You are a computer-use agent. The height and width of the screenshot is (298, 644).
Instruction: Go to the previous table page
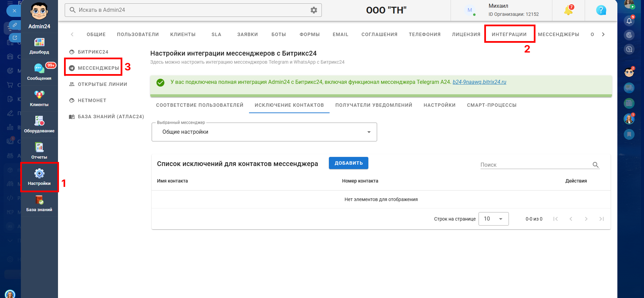click(x=571, y=219)
